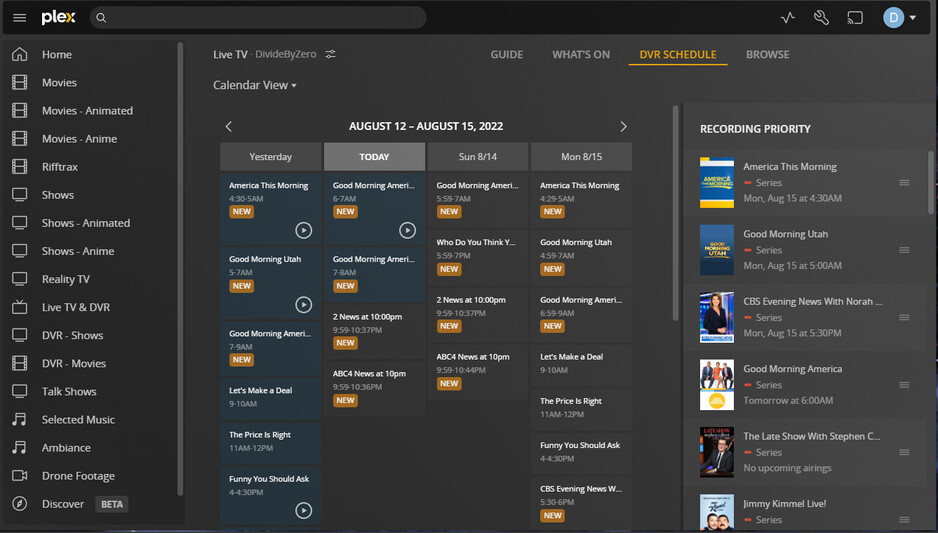This screenshot has height=533, width=938.
Task: Open The Late Show poster thumbnail
Action: point(717,452)
